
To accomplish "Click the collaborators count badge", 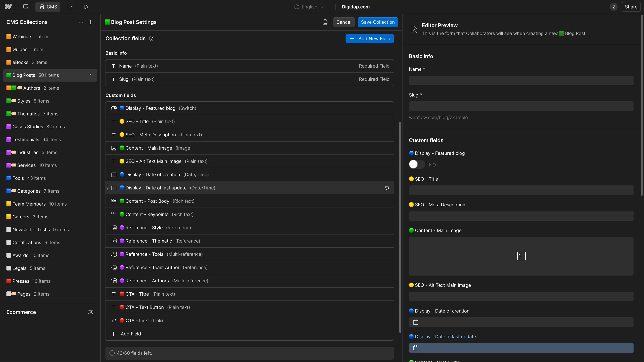I will 613,7.
